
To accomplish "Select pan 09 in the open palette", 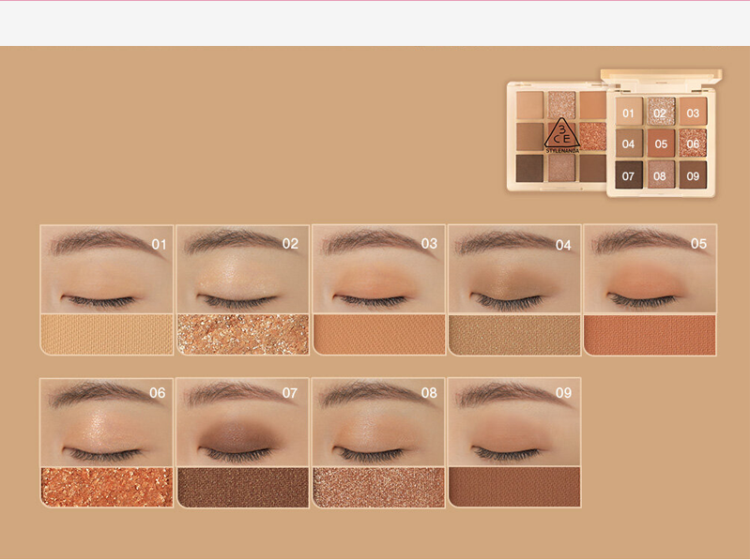I will pyautogui.click(x=693, y=174).
